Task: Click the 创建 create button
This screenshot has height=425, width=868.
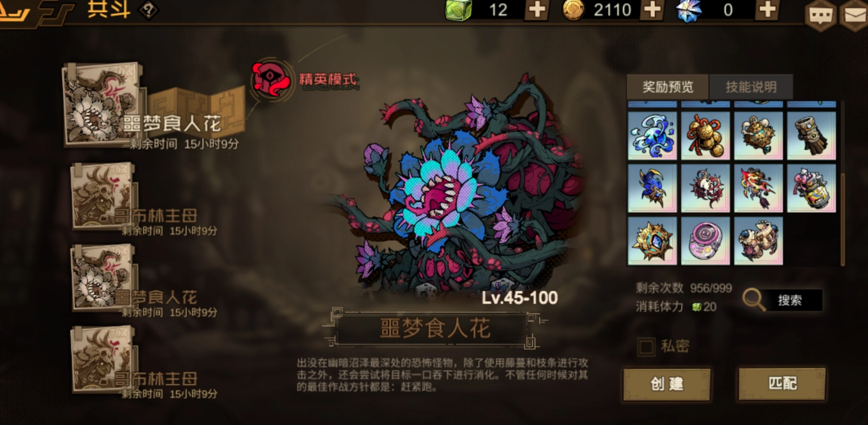Action: 667,384
